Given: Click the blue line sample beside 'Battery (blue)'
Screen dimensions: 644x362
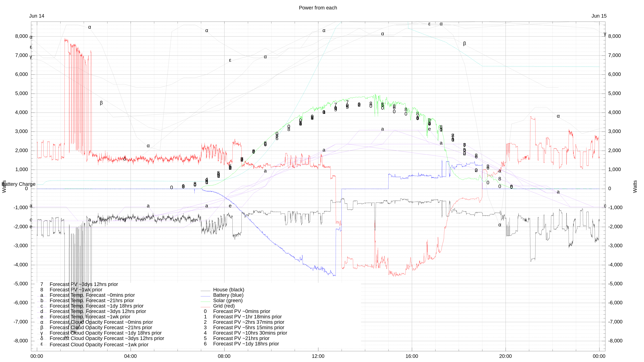Looking at the screenshot, I should (x=205, y=296).
